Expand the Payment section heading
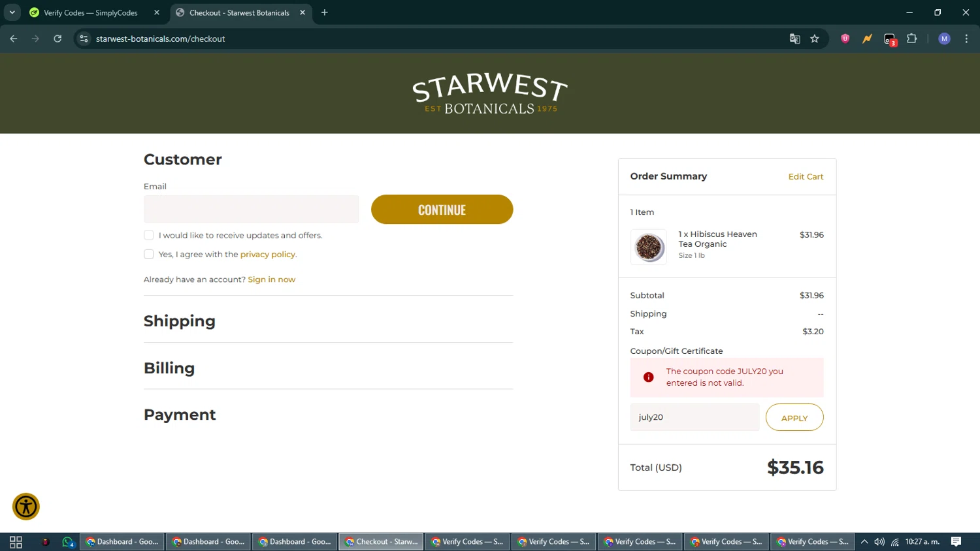Screen dimensions: 980x551 [180, 415]
